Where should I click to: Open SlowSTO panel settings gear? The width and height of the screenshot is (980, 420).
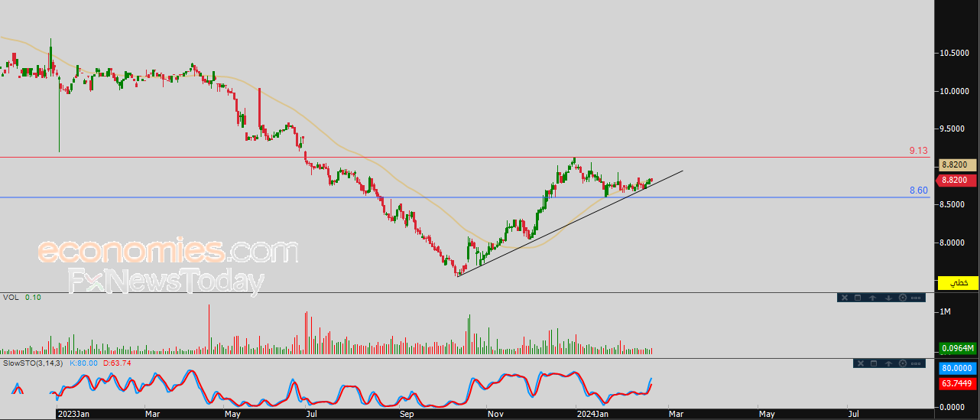click(x=904, y=363)
